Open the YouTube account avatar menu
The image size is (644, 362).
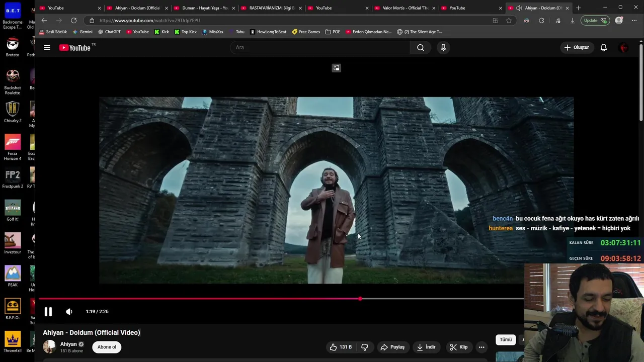[x=624, y=48]
